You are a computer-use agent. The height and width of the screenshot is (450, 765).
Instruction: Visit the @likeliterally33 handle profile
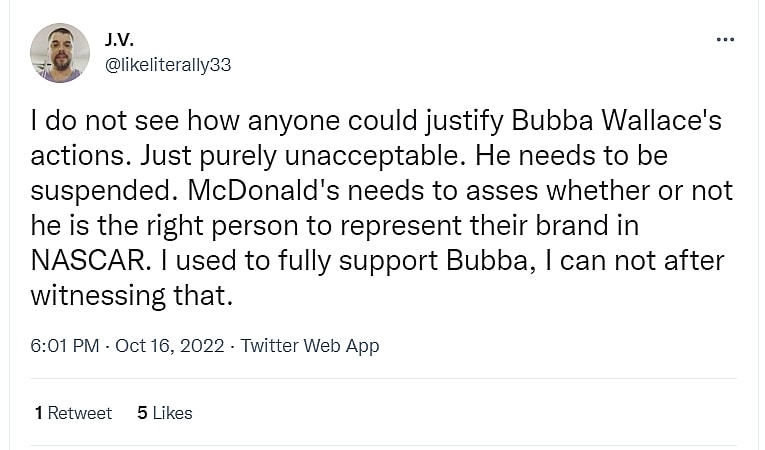point(167,64)
